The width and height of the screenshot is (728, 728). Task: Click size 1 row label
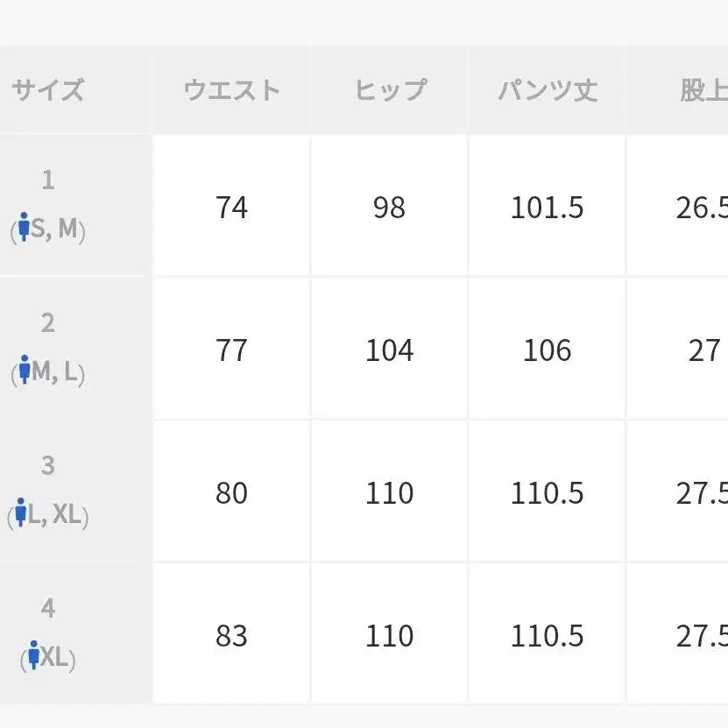(x=48, y=205)
